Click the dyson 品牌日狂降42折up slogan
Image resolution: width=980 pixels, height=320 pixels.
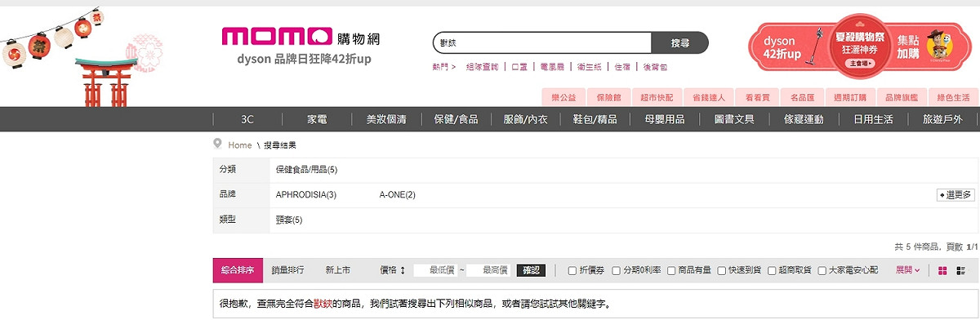click(x=304, y=60)
